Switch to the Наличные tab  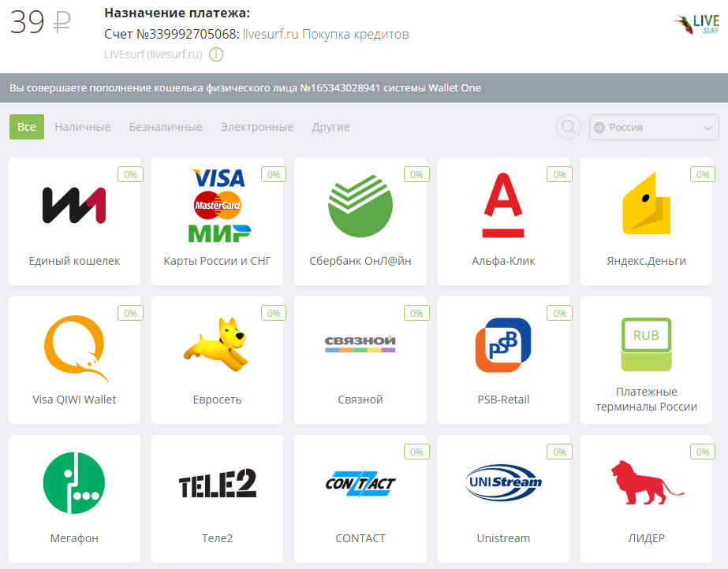pyautogui.click(x=83, y=127)
